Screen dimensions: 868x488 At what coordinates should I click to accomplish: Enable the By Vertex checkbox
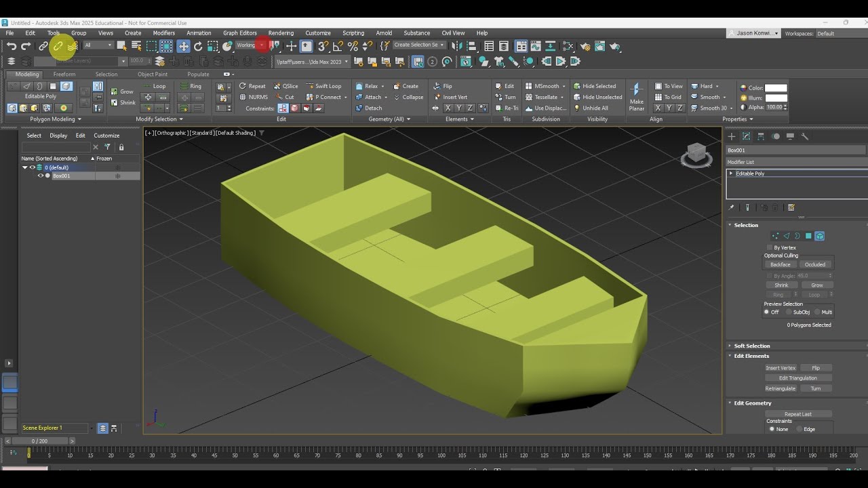coord(770,247)
